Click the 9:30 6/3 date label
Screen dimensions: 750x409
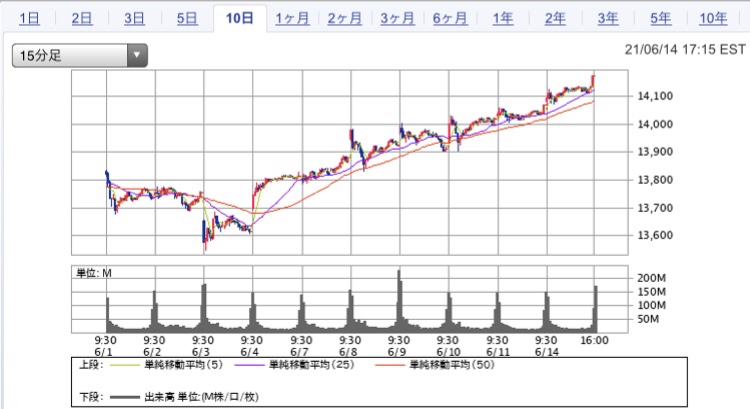[203, 346]
